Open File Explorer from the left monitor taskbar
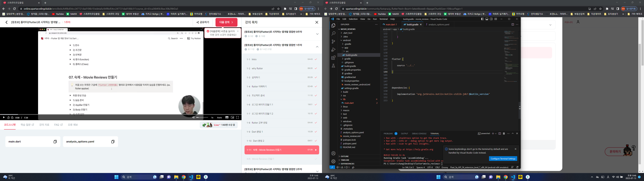Screen dimensions: 644x181 click(176, 177)
